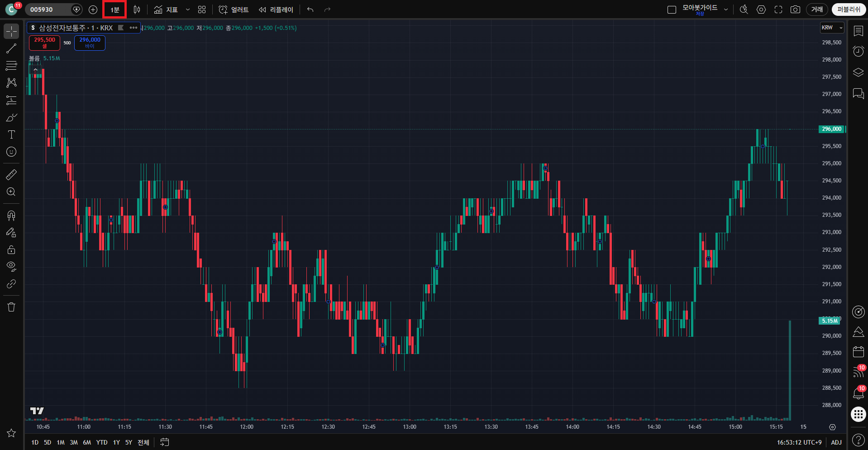Select the text annotation tool

click(x=11, y=134)
